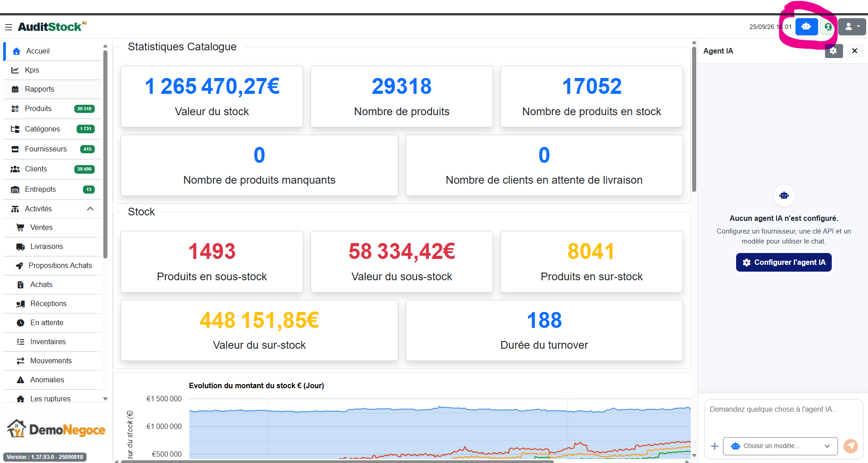Screen dimensions: 868x463
Task: Click the Achats document icon
Action: tap(20, 285)
